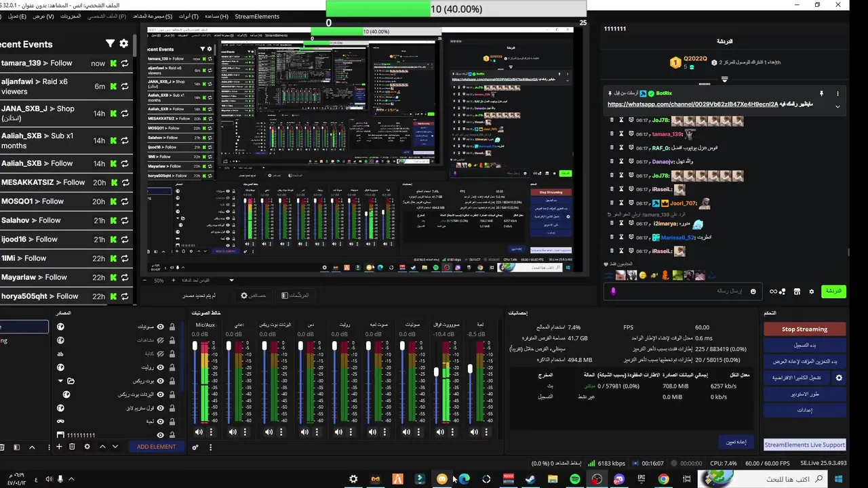Click ADD ELEMENT button
Viewport: 868px width, 488px height.
pos(156,447)
